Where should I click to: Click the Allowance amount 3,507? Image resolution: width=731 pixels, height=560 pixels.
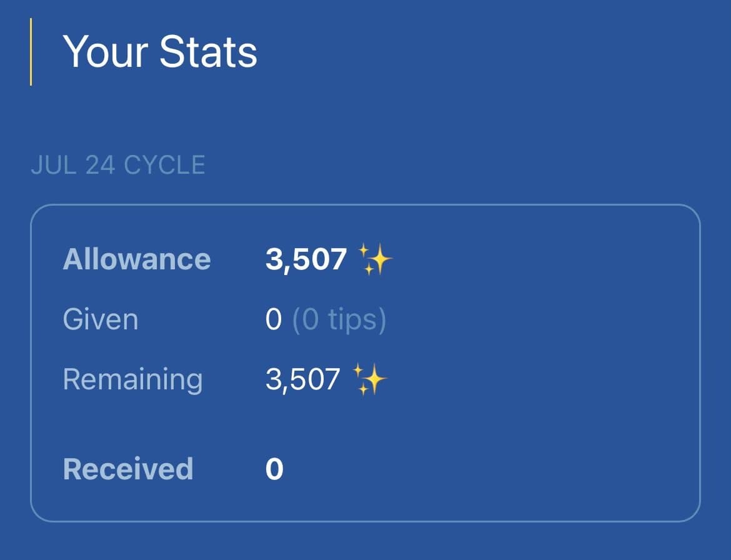click(x=306, y=259)
